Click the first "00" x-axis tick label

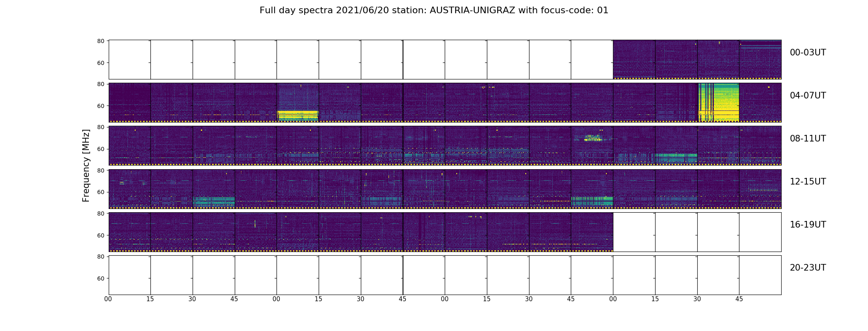[108, 299]
